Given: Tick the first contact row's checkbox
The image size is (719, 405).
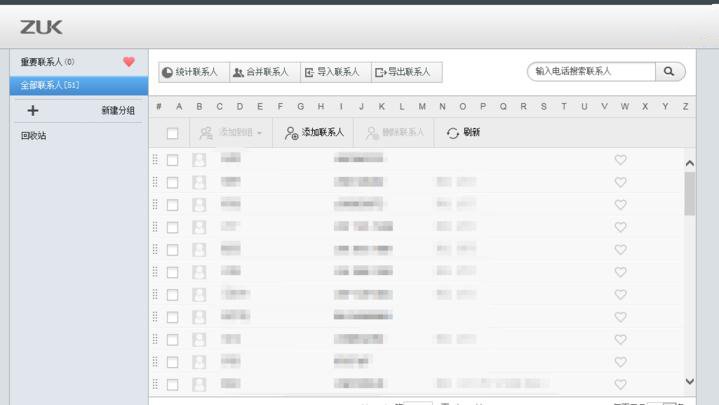Looking at the screenshot, I should tap(172, 160).
